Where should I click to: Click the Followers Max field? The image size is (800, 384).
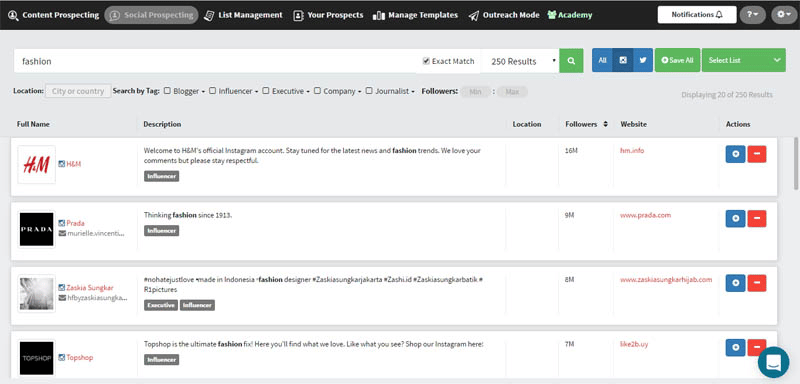tap(512, 92)
